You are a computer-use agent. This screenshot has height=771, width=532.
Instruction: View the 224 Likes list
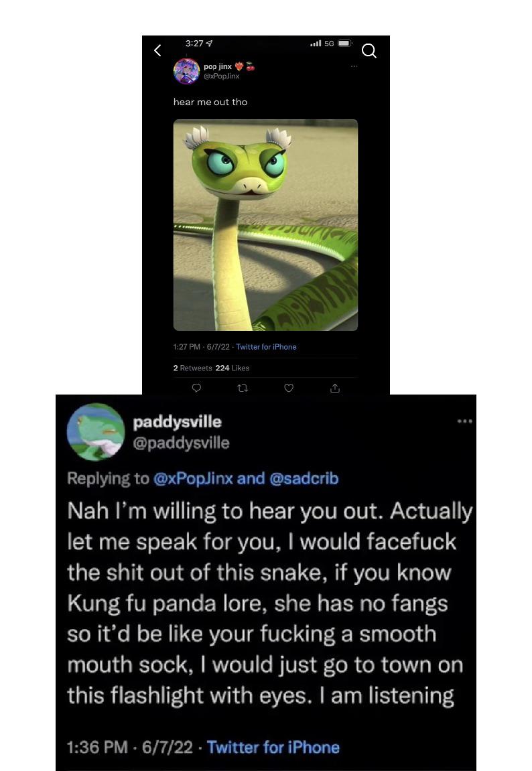(x=232, y=368)
